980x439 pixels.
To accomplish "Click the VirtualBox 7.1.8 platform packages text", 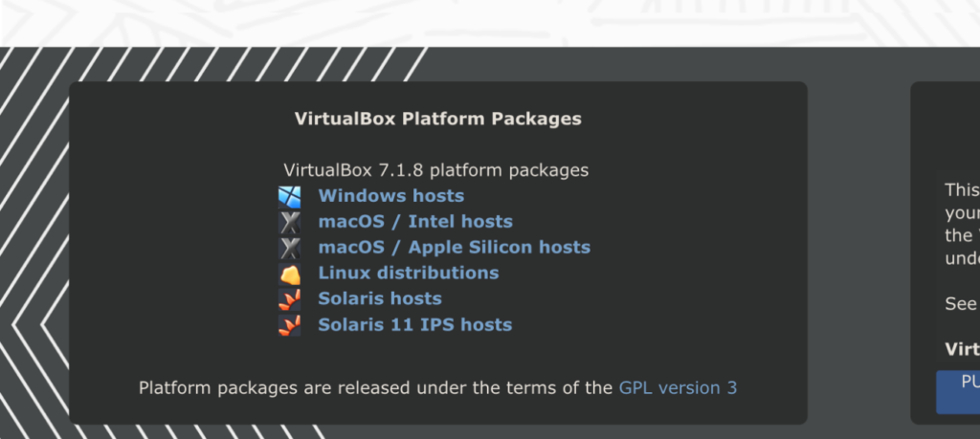I will [x=436, y=170].
